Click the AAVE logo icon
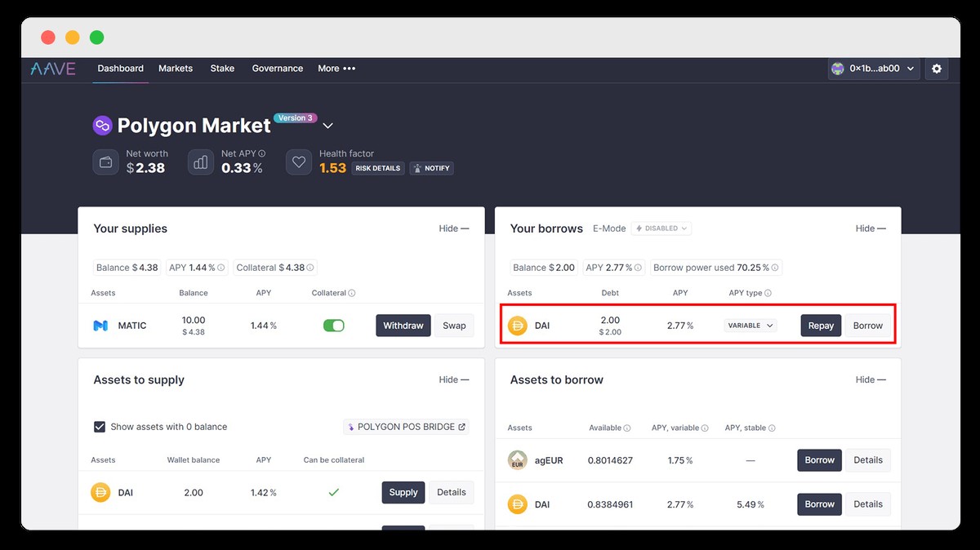Image resolution: width=980 pixels, height=550 pixels. coord(53,69)
